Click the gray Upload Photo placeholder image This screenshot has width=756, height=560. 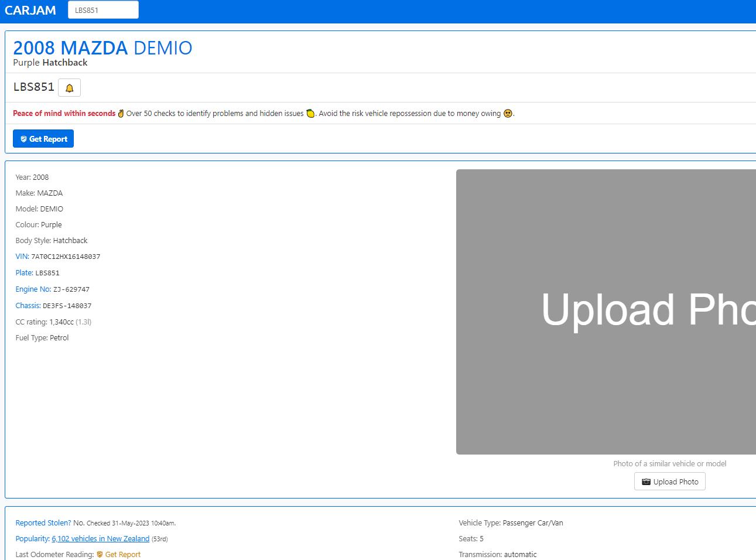click(x=606, y=312)
